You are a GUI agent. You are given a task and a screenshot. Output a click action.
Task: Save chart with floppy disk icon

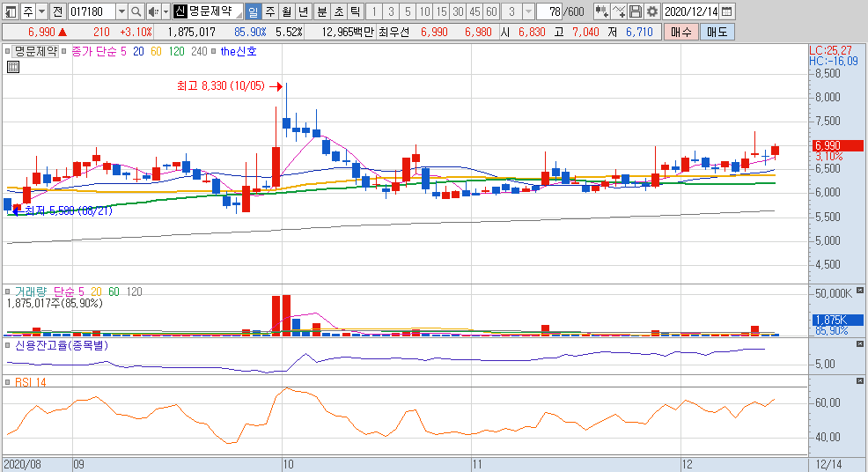click(x=636, y=11)
